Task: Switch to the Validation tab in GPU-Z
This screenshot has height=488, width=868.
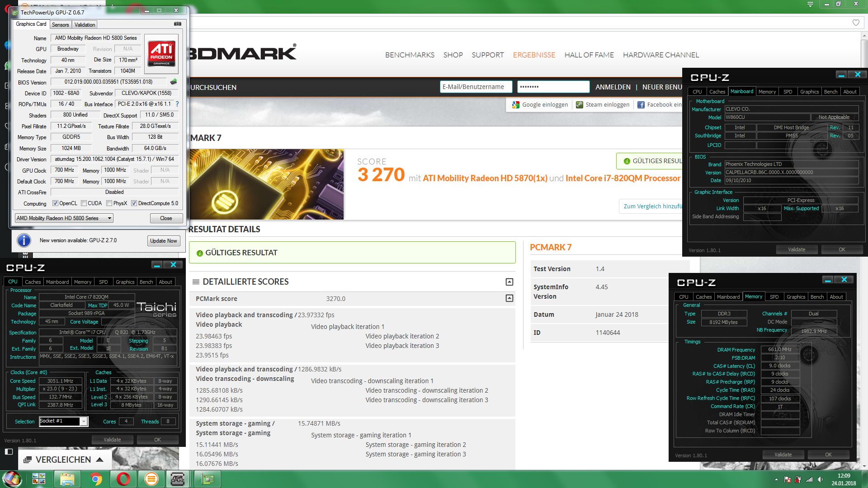Action: pyautogui.click(x=85, y=25)
